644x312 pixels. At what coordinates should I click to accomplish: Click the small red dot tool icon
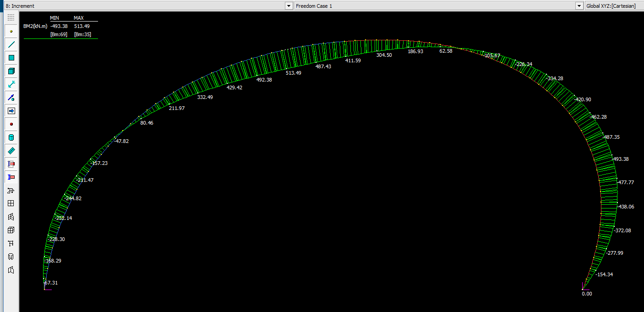[x=11, y=124]
